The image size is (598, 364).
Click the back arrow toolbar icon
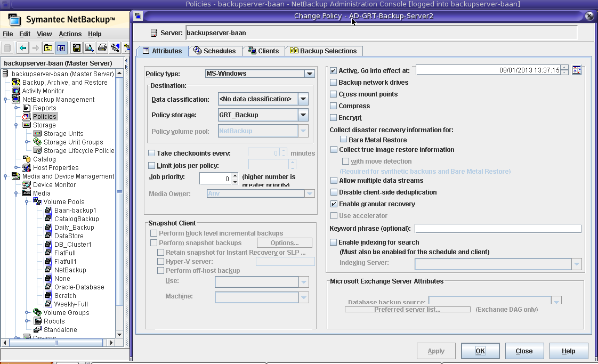(23, 48)
